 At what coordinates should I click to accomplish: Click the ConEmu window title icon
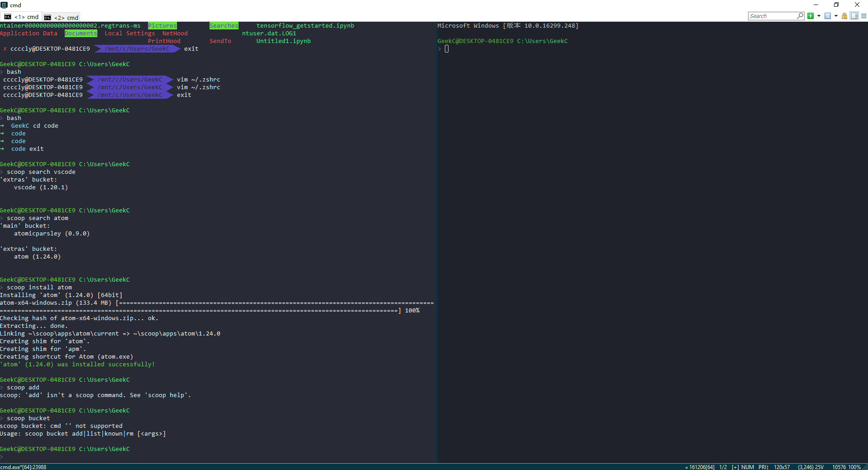[x=4, y=5]
